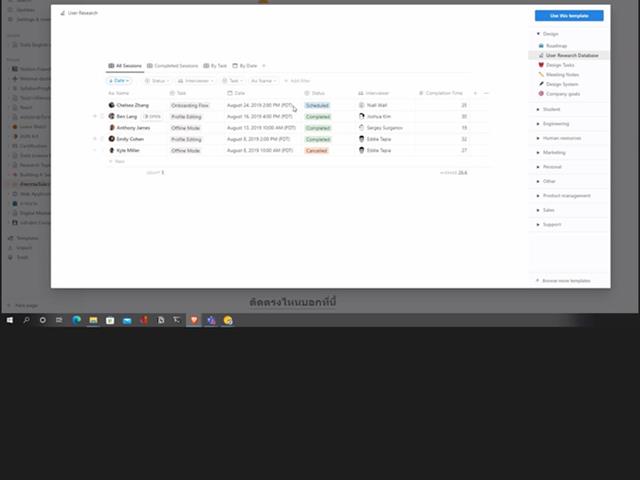Expand the Other category
Screen dimensions: 640x480
click(x=538, y=181)
